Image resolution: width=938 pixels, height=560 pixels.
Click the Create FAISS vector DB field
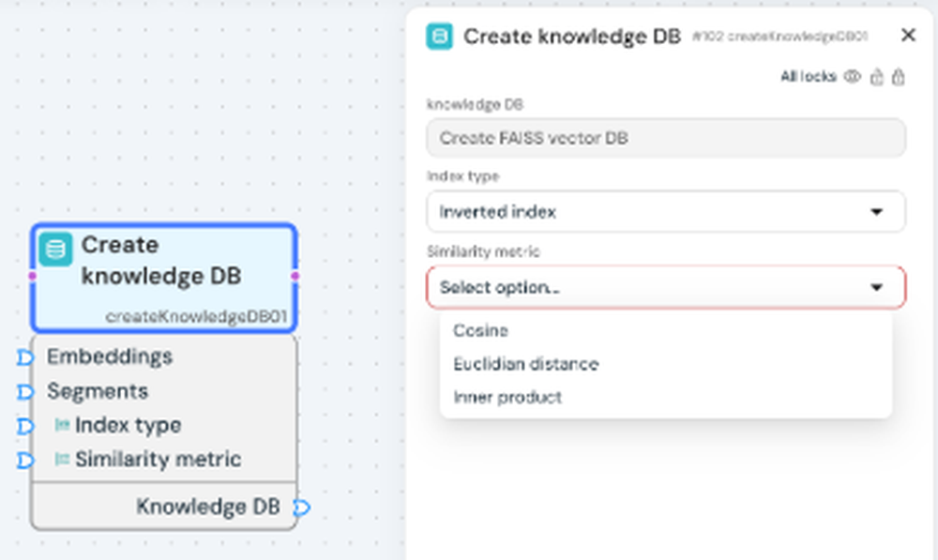666,138
